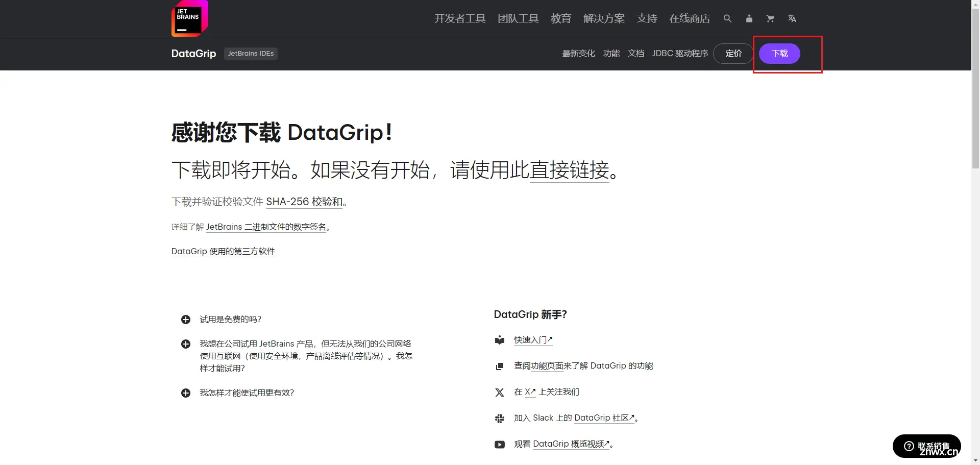Open DataGrip 使用的第三方软件 link

point(223,251)
